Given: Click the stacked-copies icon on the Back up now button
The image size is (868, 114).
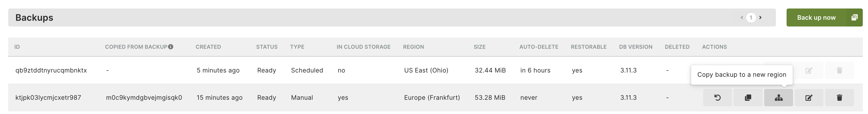Looking at the screenshot, I should coord(854,17).
